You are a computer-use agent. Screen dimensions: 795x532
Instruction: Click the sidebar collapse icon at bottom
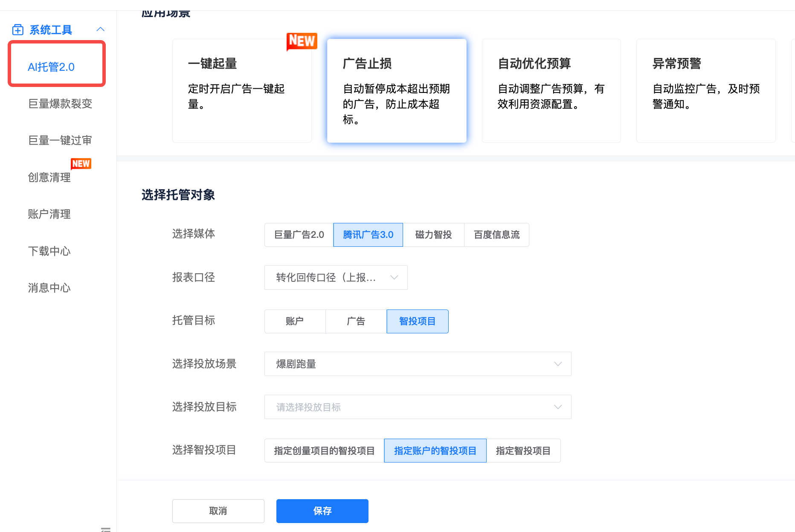106,529
